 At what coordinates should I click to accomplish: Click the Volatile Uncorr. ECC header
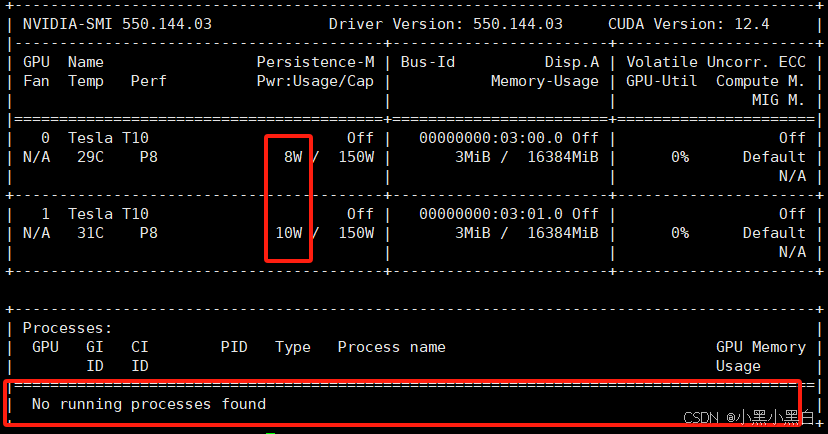click(x=716, y=62)
